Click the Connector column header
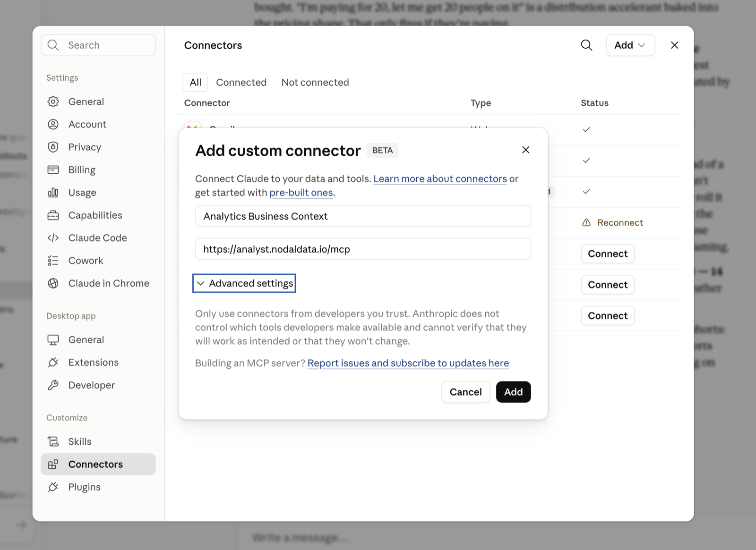Image resolution: width=756 pixels, height=550 pixels. coord(207,103)
